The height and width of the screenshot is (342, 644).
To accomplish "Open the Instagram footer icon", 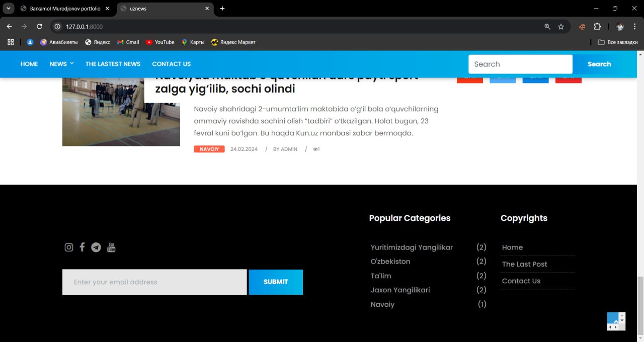I will (x=69, y=247).
